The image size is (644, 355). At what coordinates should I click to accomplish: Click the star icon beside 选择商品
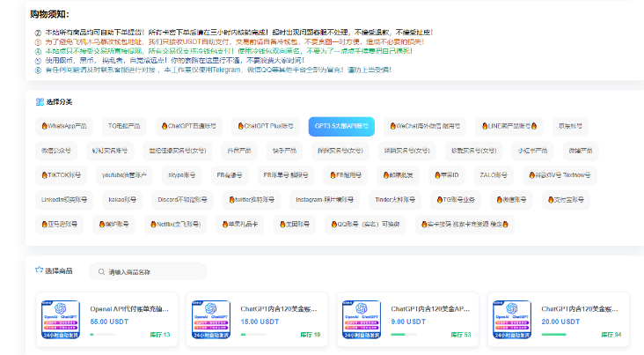pos(39,270)
